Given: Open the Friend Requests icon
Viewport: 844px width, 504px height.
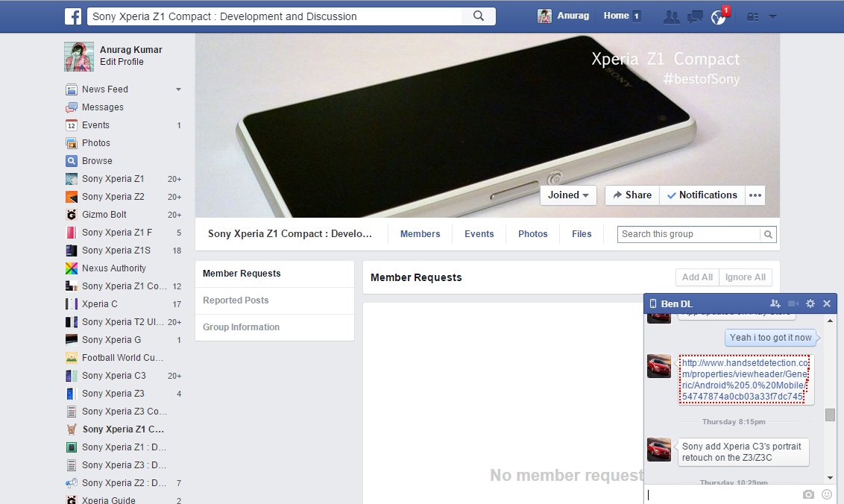Looking at the screenshot, I should coord(671,16).
